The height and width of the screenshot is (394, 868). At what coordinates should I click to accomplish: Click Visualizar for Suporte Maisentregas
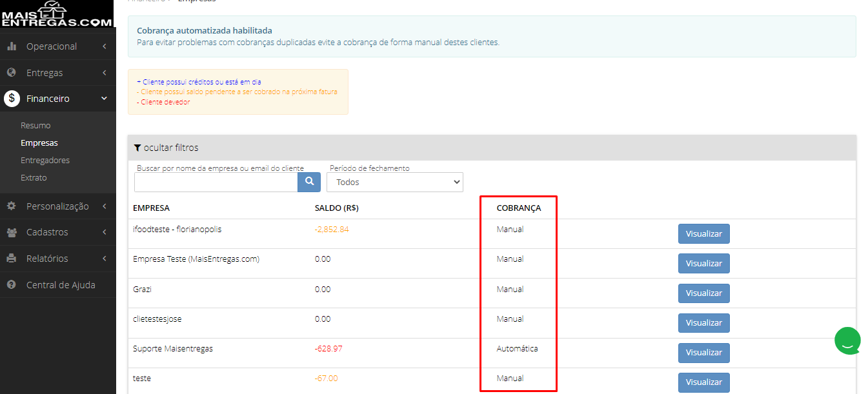704,352
